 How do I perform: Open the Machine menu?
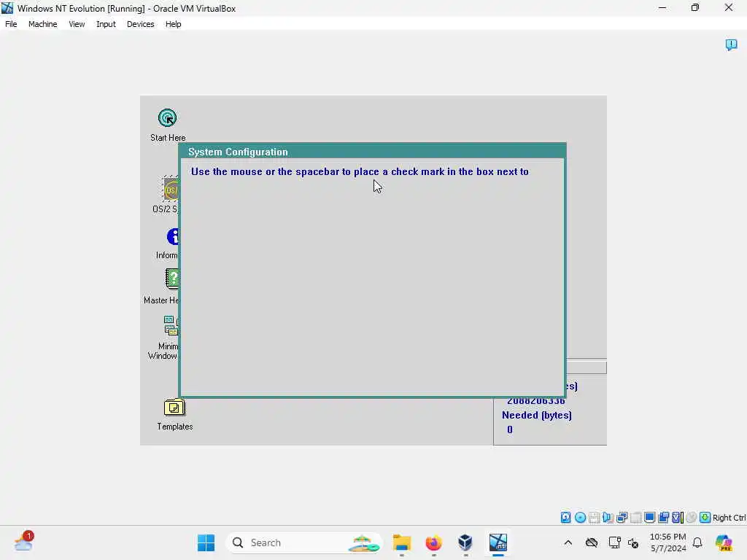[43, 24]
